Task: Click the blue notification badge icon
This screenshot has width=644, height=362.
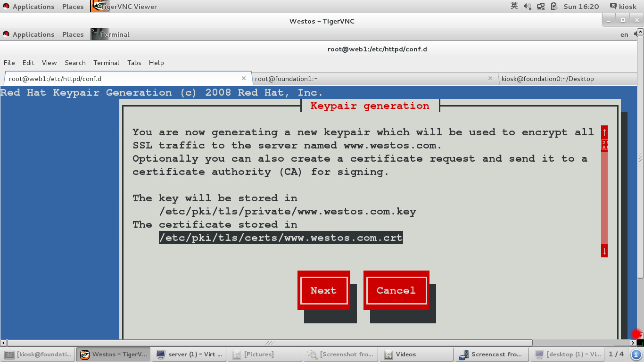Action: pyautogui.click(x=636, y=354)
